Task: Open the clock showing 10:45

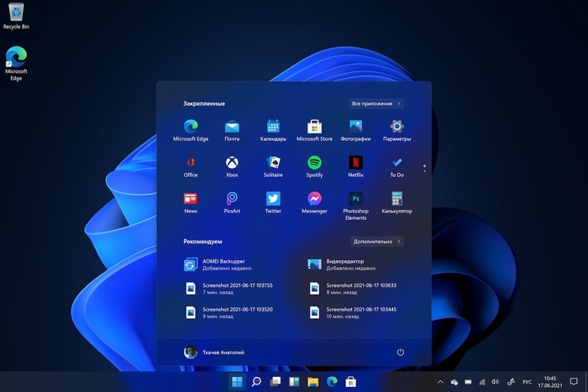Action: tap(550, 382)
